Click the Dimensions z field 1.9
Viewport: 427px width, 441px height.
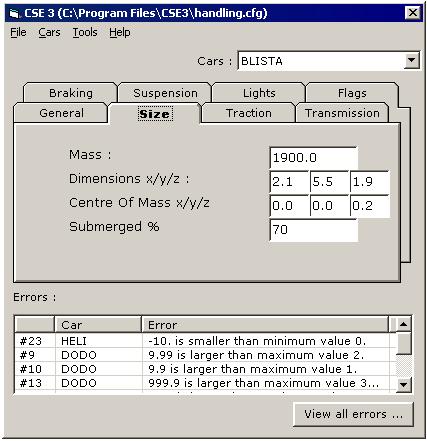coord(370,182)
